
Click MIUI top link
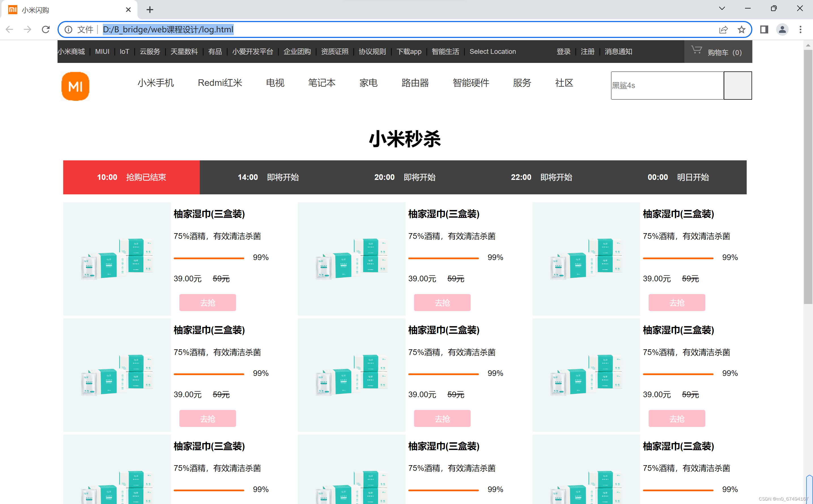click(102, 52)
